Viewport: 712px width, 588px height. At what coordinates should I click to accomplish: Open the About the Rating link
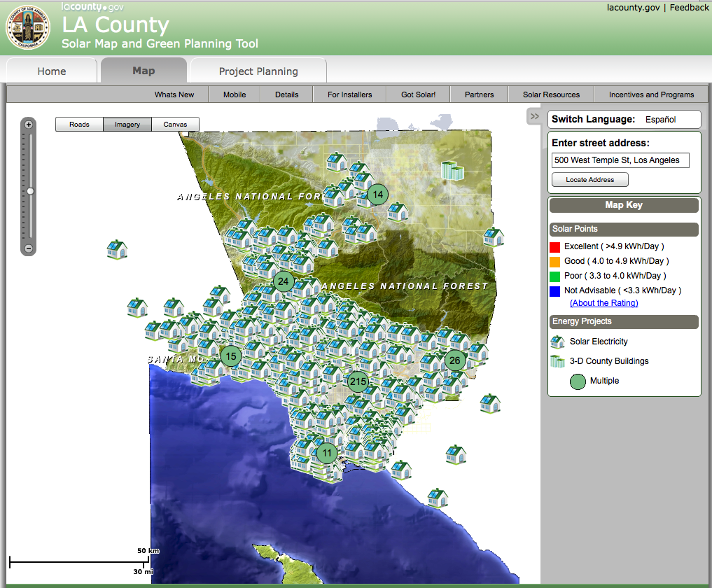604,303
